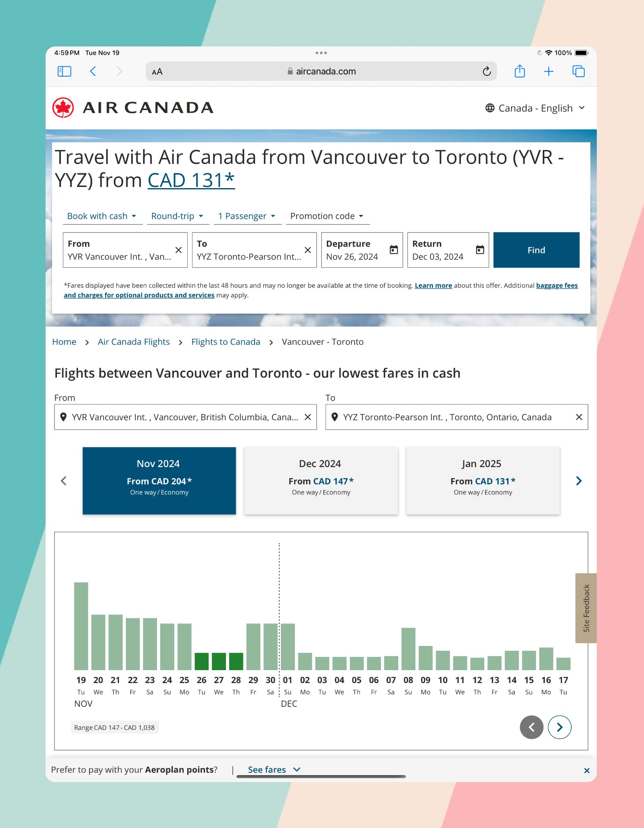Open the Flights to Canada breadcrumb
The image size is (644, 828).
[x=225, y=342]
